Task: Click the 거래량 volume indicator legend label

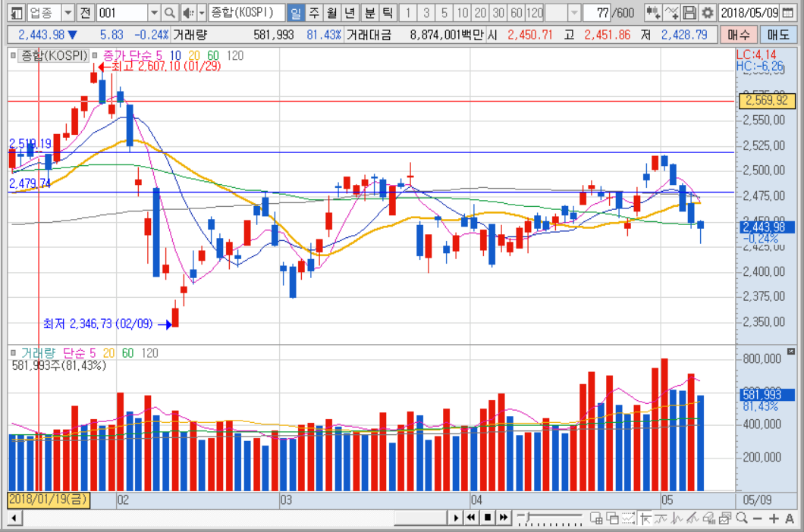Action: (37, 352)
